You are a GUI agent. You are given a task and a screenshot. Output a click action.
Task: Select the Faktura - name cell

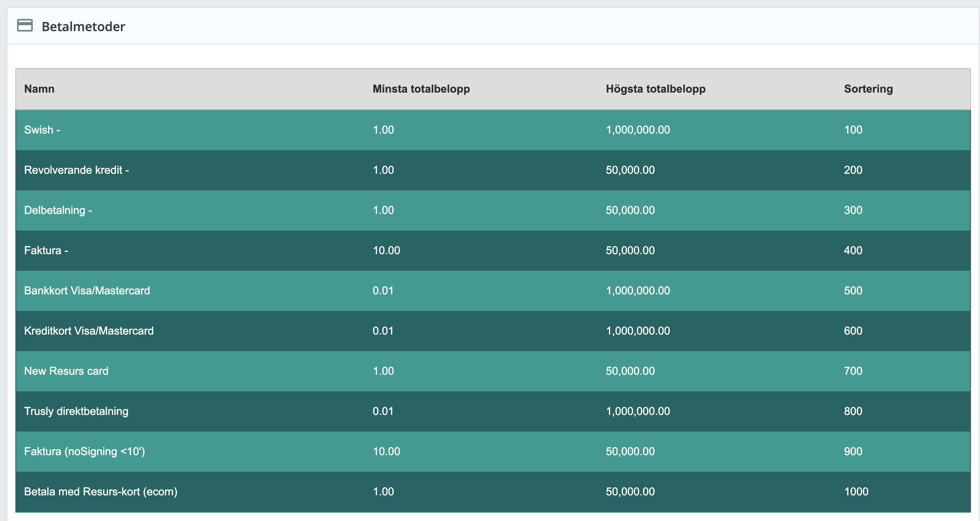pyautogui.click(x=46, y=250)
